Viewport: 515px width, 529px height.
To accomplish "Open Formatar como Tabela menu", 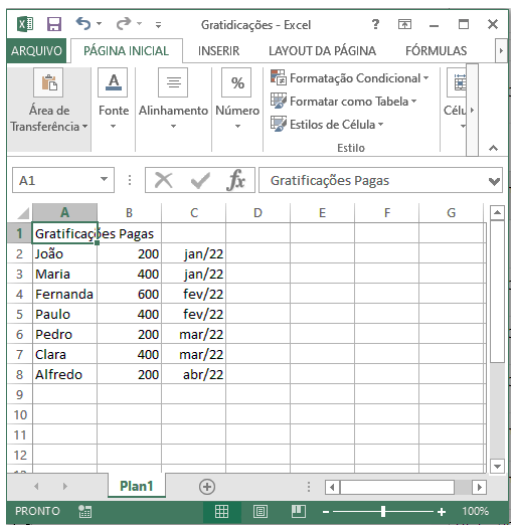I will (344, 101).
